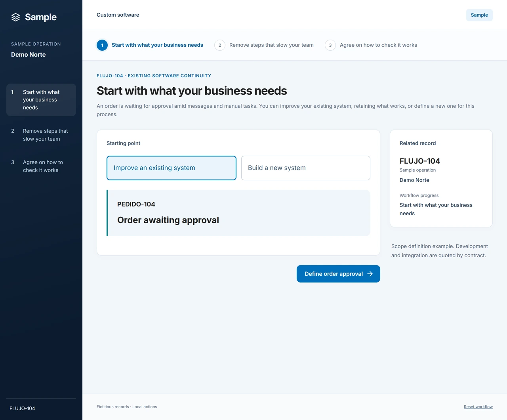Go to top stepper step Agree on how to check it works

[x=371, y=45]
